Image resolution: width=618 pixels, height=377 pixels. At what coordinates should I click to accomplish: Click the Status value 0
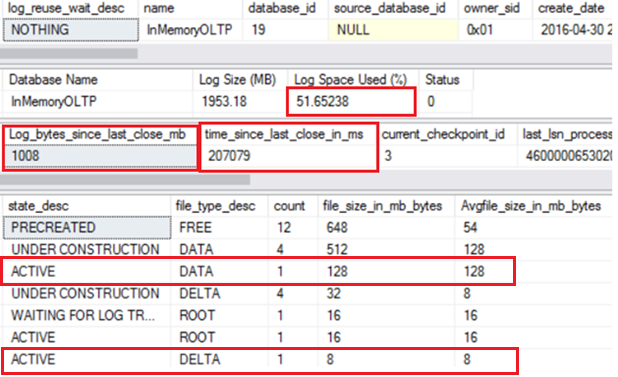[431, 102]
